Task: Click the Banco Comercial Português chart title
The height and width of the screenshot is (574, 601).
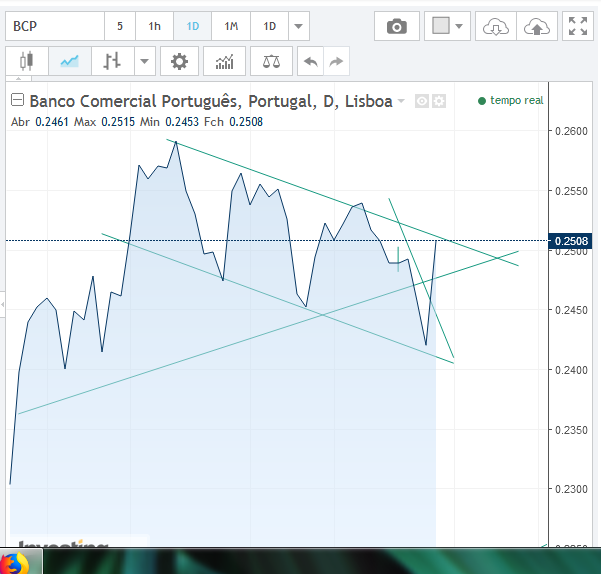Action: tap(211, 101)
